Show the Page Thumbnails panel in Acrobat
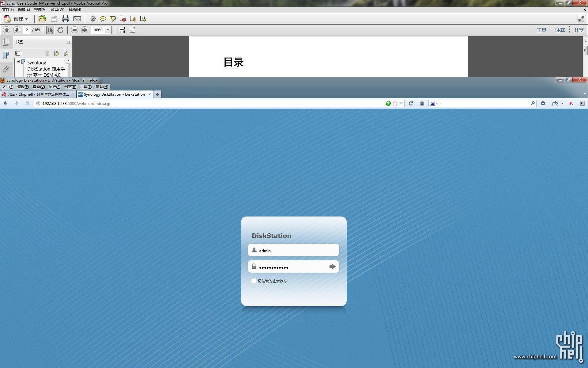The width and height of the screenshot is (588, 368). pyautogui.click(x=6, y=42)
